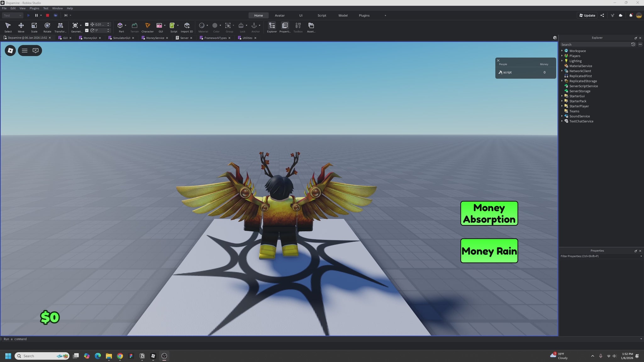The image size is (644, 362).
Task: Stop the playtest with red stop button
Action: pyautogui.click(x=47, y=15)
